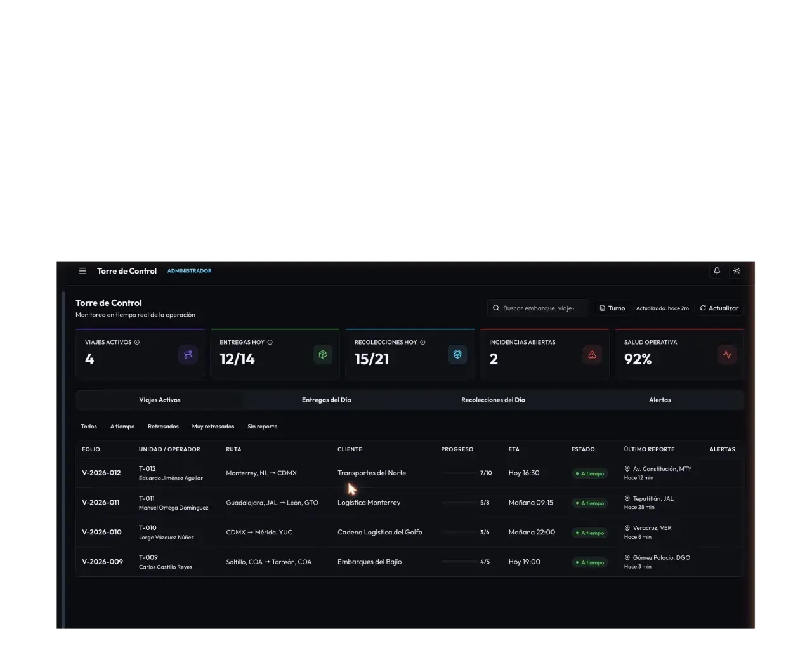The height and width of the screenshot is (655, 812).
Task: Click the Actualizar refresh button
Action: [x=719, y=308]
